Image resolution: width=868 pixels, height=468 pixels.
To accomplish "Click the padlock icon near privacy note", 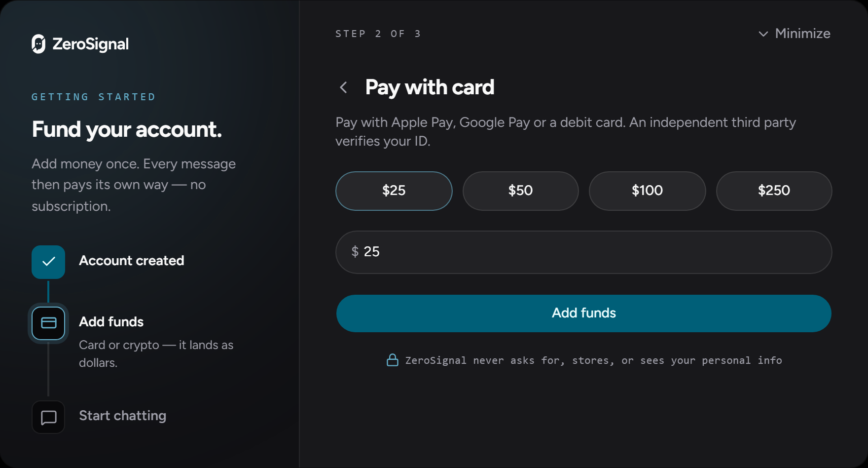I will pos(393,360).
